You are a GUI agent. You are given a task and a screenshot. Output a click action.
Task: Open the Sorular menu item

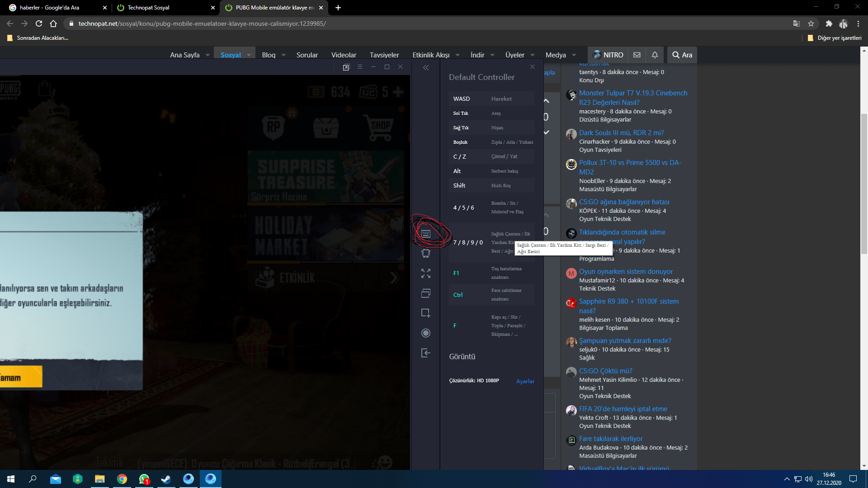pyautogui.click(x=307, y=55)
